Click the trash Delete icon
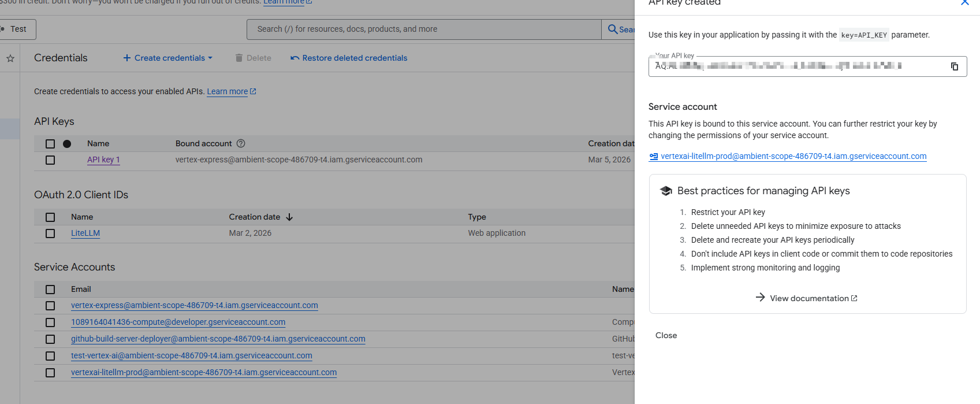 [x=239, y=58]
